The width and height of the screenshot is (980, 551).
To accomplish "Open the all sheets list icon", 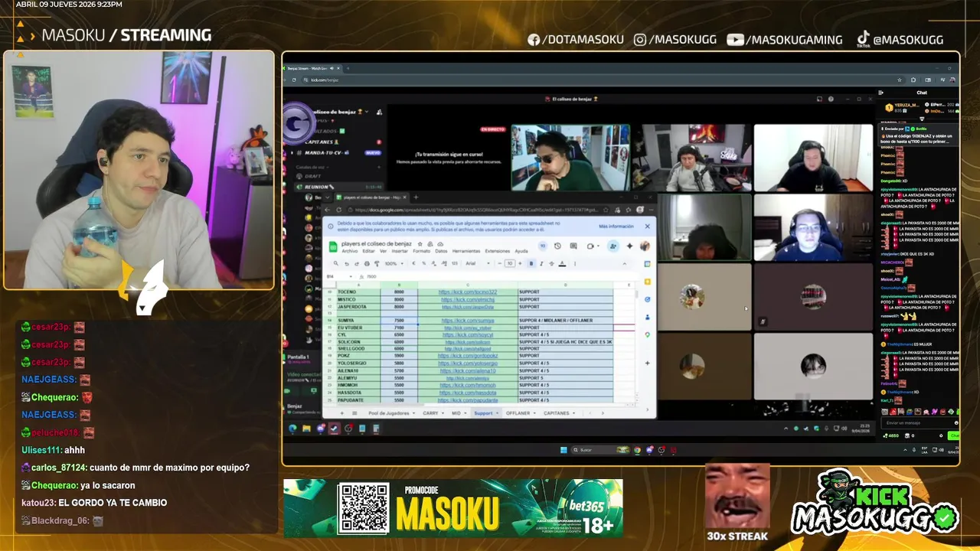I will point(354,413).
